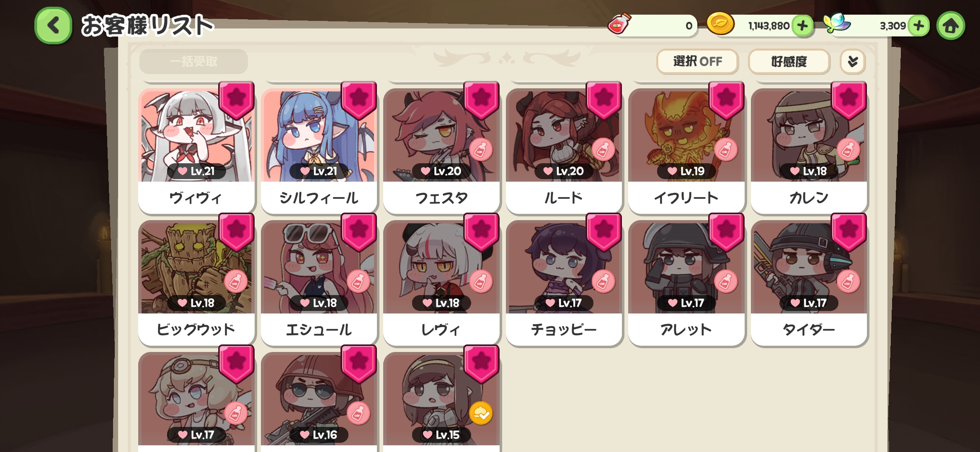Viewport: 980px width, 452px height.
Task: Tap the red potion currency icon
Action: pos(619,23)
